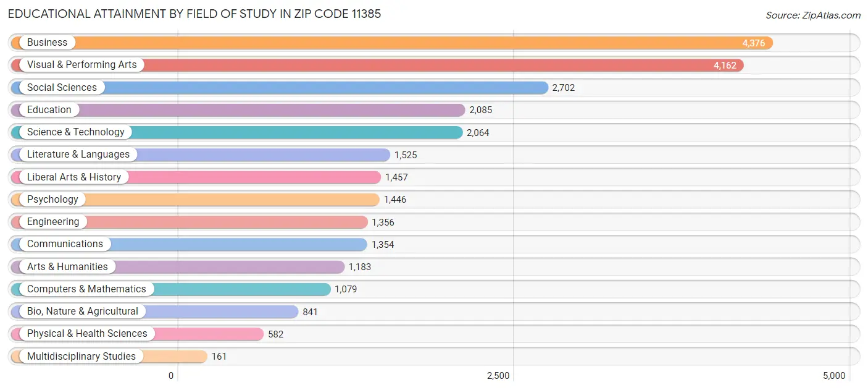Select the Multidisciplinary Studies bar
Viewport: 868px width, 390px height.
173,356
